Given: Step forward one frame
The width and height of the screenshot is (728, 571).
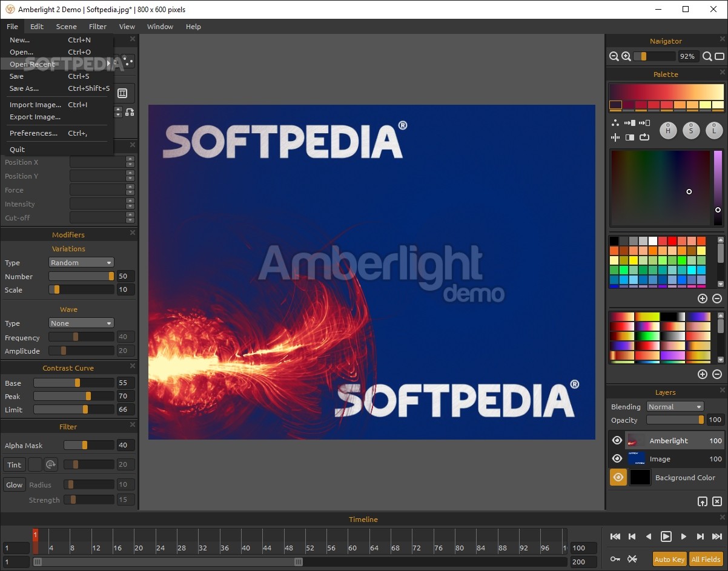Looking at the screenshot, I should 683,536.
